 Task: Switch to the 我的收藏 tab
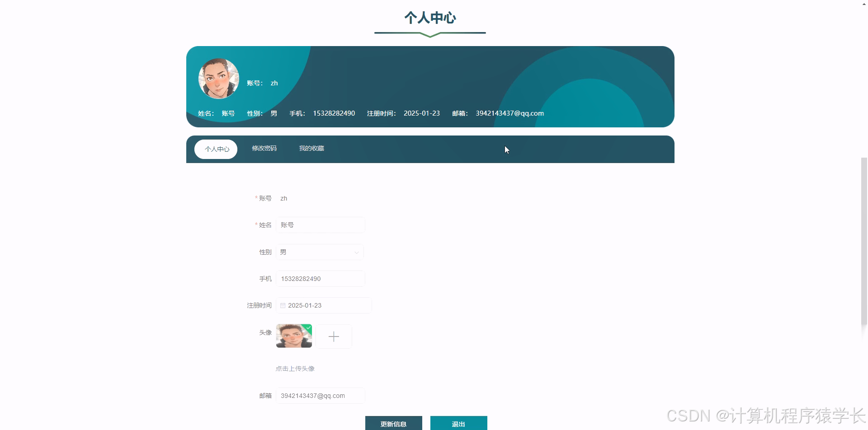click(311, 148)
